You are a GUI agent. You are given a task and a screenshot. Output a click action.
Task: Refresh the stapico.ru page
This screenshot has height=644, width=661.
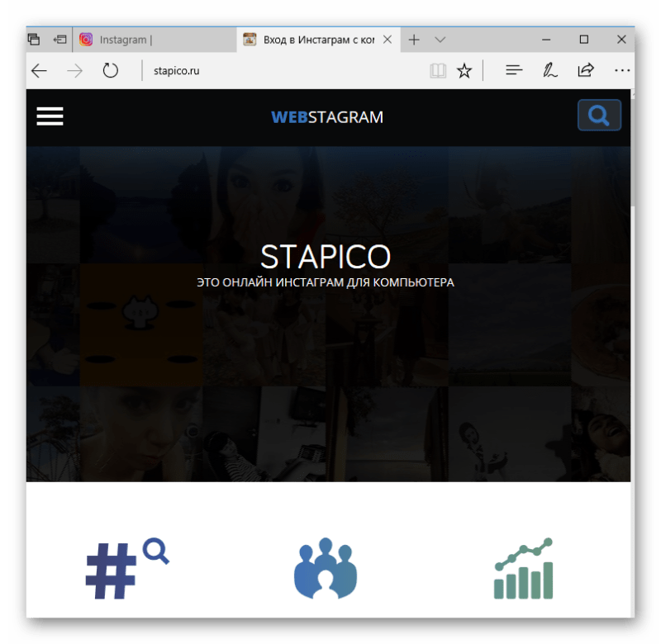pos(111,70)
